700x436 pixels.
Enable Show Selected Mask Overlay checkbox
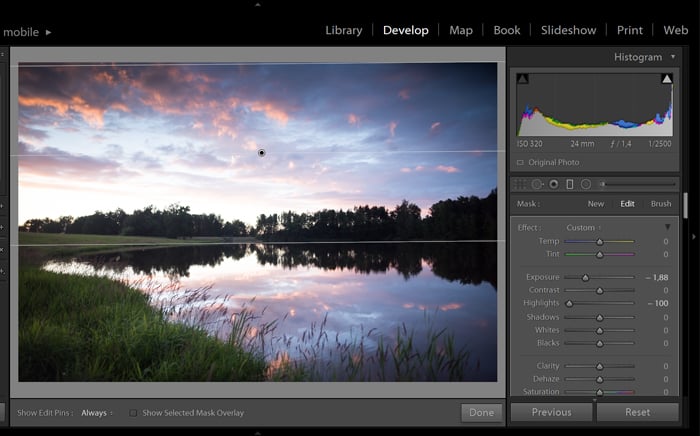[x=133, y=413]
